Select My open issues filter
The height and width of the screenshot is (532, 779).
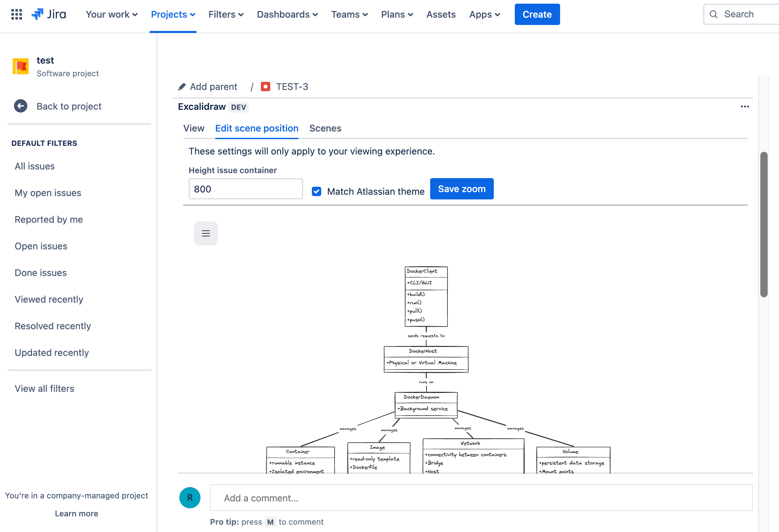[x=48, y=193]
